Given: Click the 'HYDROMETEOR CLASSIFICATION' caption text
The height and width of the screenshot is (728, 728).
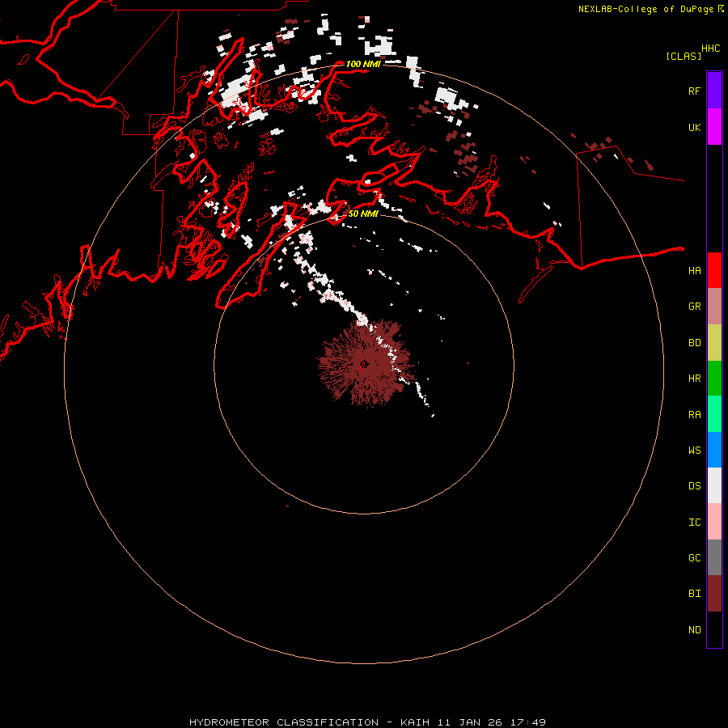Looking at the screenshot, I should 284,722.
